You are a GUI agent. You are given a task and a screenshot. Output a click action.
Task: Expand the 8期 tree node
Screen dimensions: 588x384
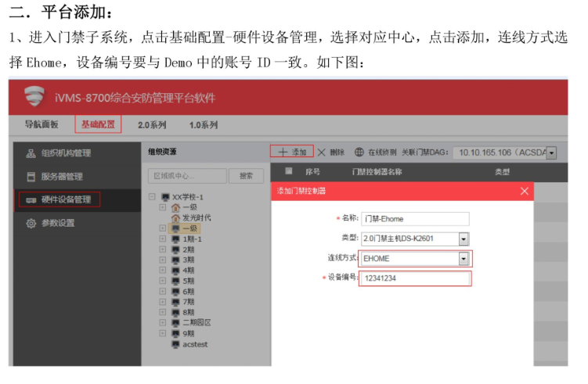coord(162,312)
